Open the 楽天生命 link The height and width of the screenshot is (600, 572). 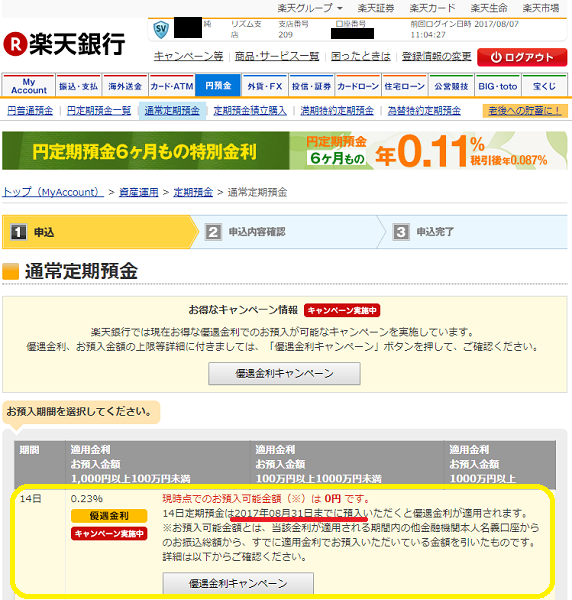click(489, 8)
